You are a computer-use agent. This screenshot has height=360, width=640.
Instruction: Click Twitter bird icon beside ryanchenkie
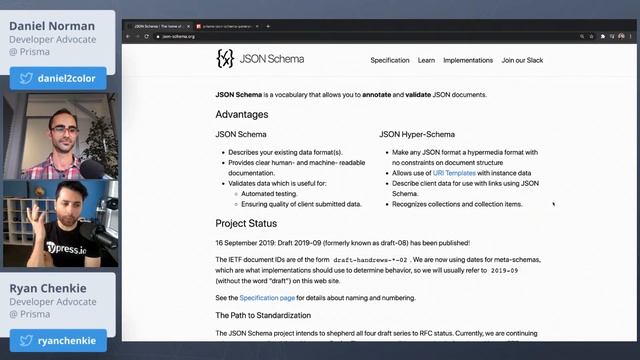point(26,340)
